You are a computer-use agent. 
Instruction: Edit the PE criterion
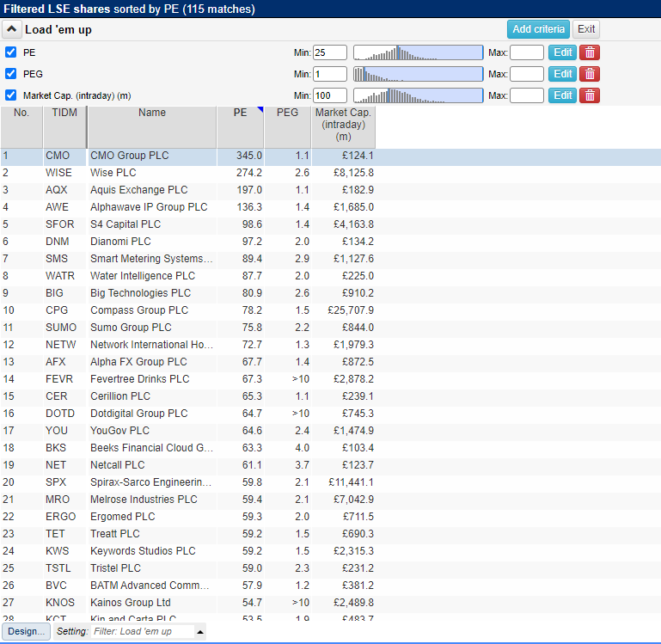point(563,52)
